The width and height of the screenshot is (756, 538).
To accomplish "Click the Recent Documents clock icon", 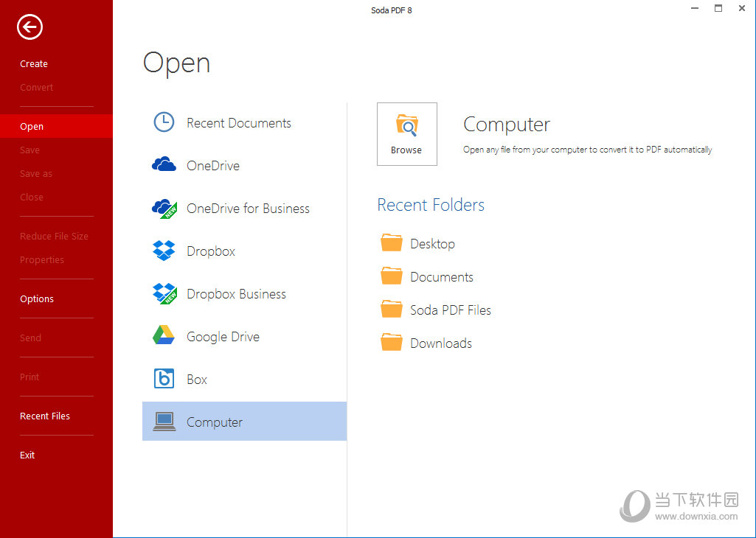I will click(164, 122).
